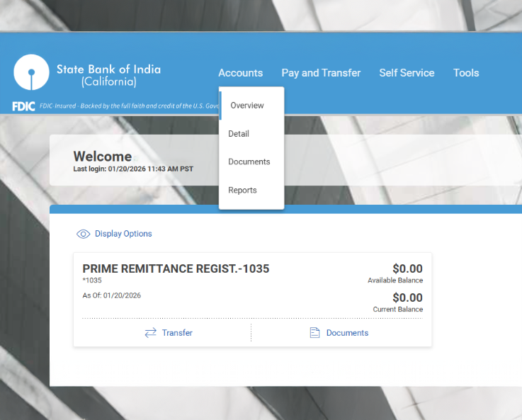Click the Transfer link text in account card

click(177, 333)
